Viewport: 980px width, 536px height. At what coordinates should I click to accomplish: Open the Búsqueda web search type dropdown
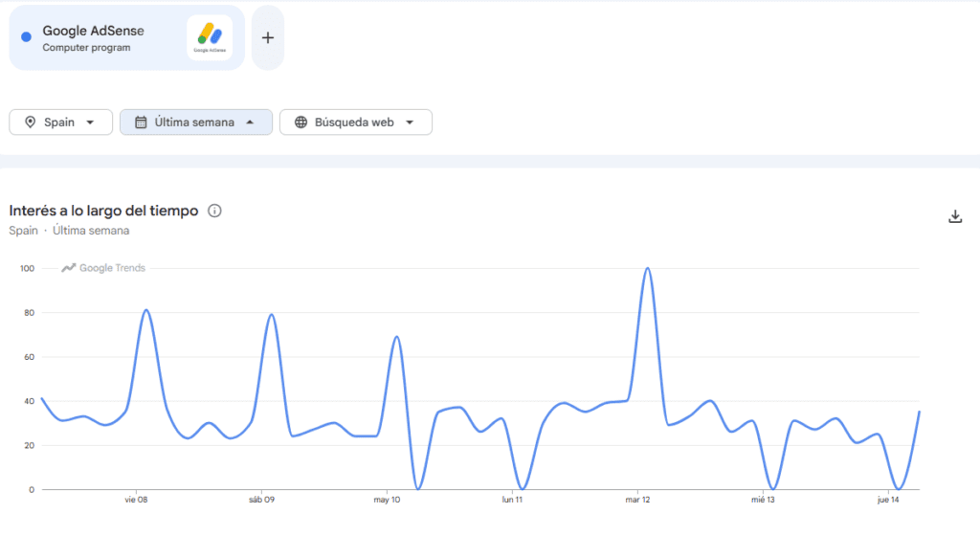tap(356, 123)
